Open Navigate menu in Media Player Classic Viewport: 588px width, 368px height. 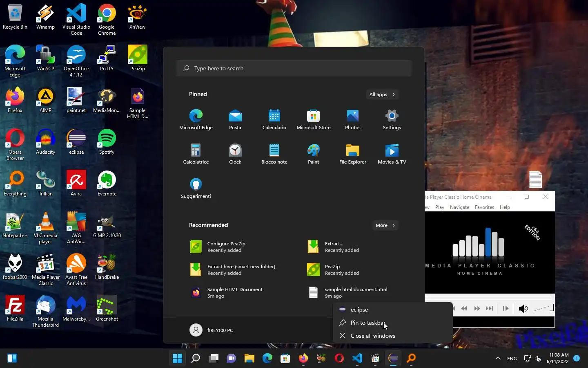coord(459,207)
